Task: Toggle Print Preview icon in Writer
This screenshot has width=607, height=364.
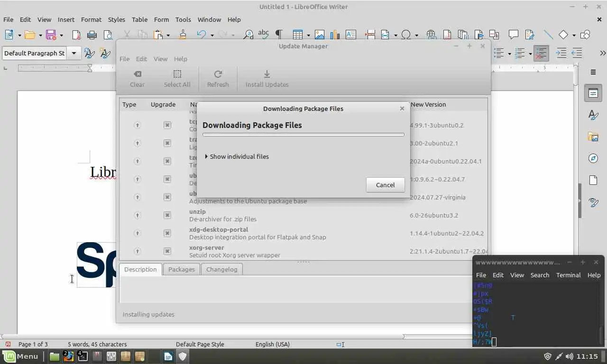Action: (x=108, y=35)
